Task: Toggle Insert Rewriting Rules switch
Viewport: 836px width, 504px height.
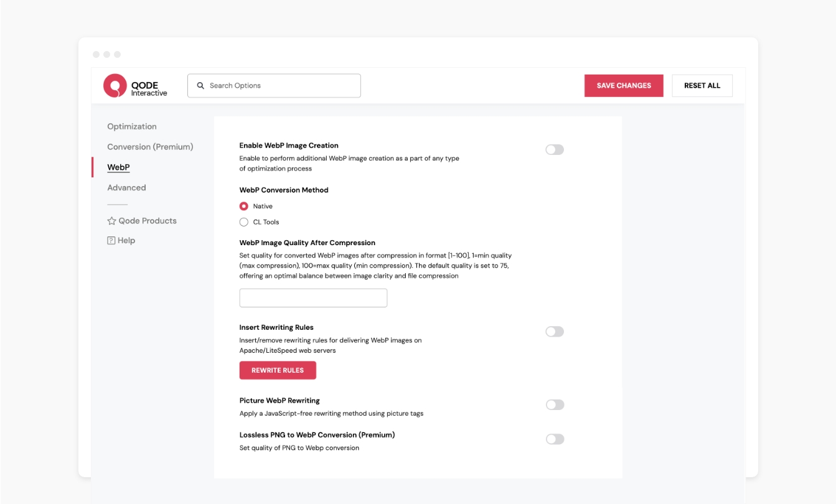Action: click(555, 332)
